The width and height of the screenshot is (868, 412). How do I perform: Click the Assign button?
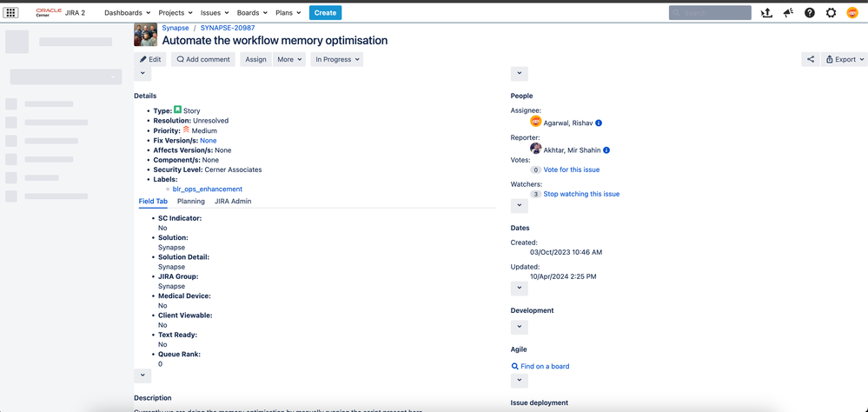(x=255, y=59)
